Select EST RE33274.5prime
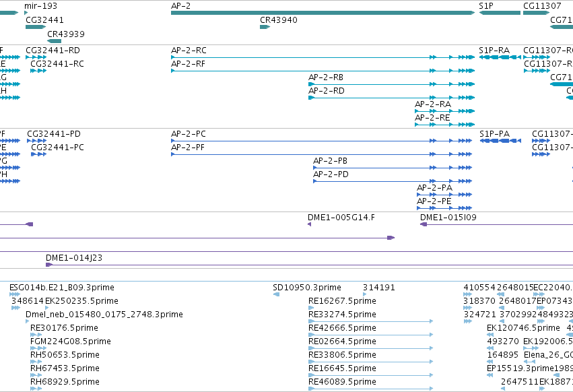 371,321
